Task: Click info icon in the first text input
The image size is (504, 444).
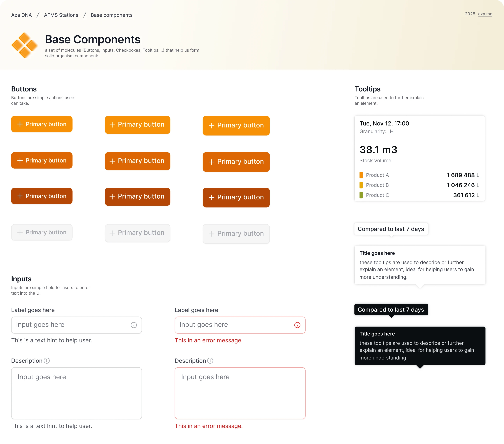Action: point(134,325)
